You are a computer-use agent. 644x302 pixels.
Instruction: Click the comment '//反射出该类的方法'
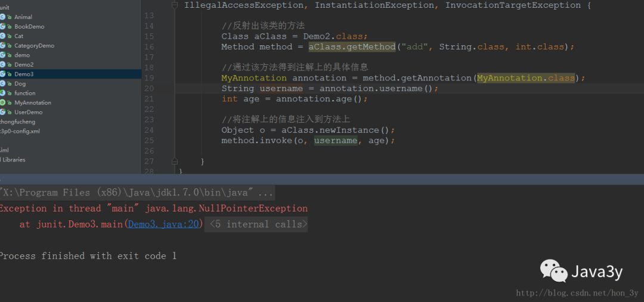click(263, 26)
